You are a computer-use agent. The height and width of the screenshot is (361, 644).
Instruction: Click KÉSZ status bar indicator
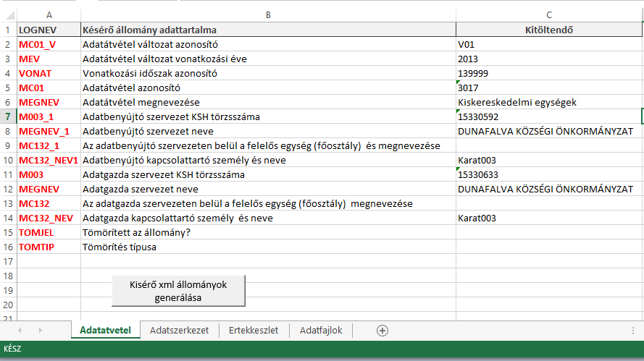[x=12, y=349]
